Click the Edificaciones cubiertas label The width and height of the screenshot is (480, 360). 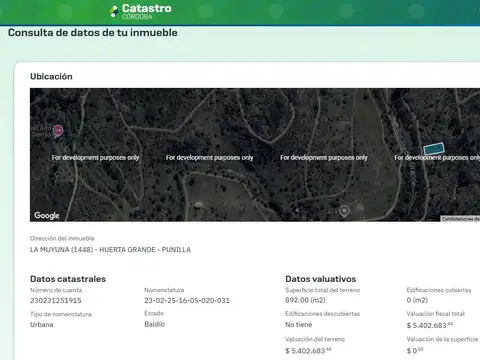[439, 290]
